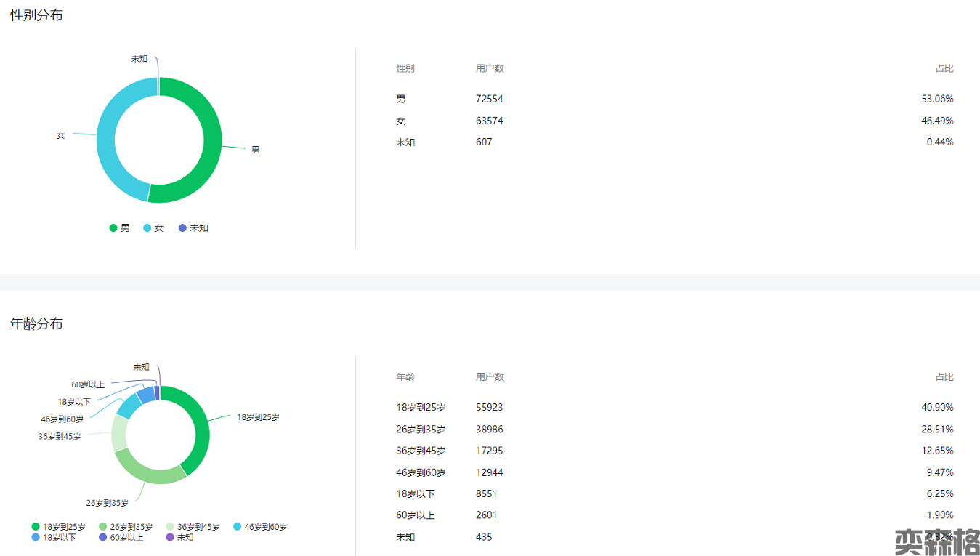Screen dimensions: 980x556
Task: Toggle the 18岁到25岁 legend entry
Action: coord(58,527)
